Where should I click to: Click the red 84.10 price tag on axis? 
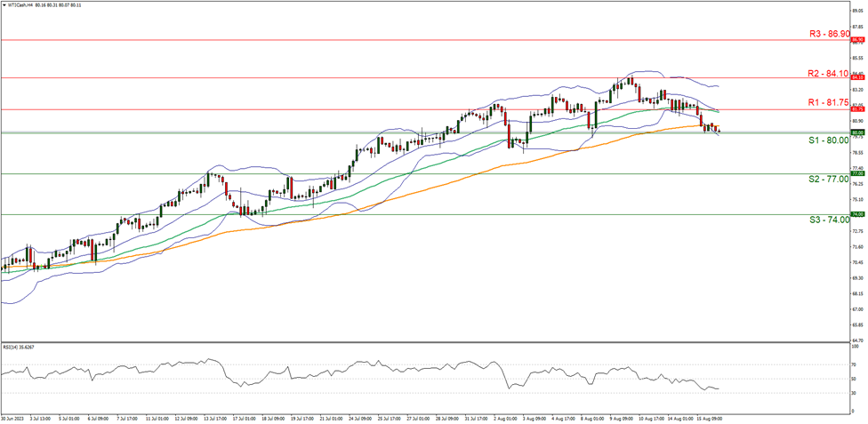pos(856,77)
